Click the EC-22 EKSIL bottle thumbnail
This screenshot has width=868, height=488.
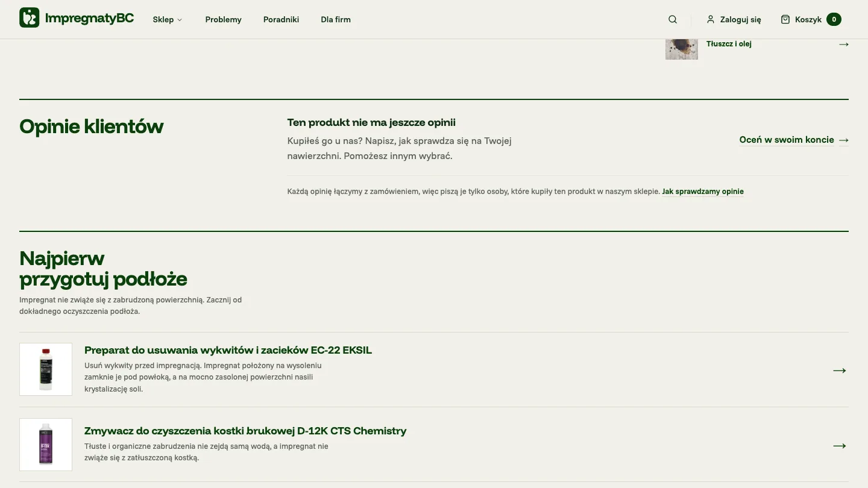tap(46, 369)
